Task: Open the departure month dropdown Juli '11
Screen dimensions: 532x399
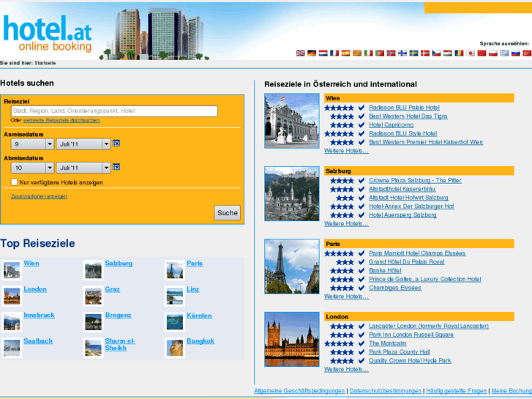Action: pos(83,168)
